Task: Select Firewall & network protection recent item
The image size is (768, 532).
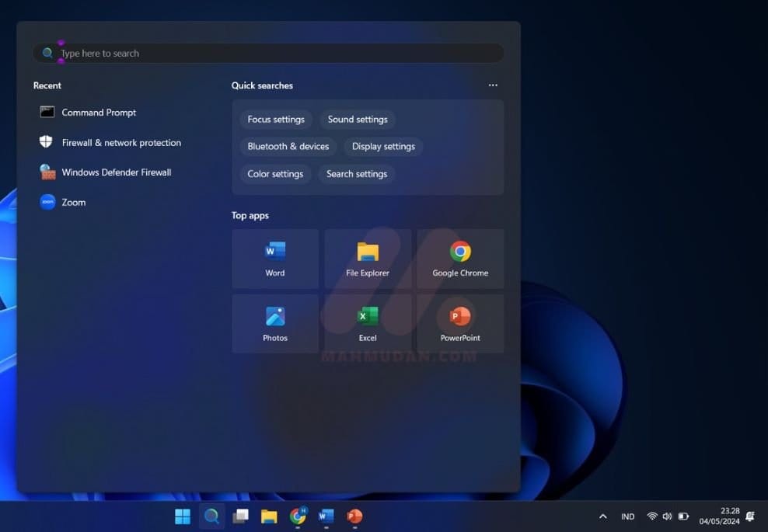Action: (120, 143)
